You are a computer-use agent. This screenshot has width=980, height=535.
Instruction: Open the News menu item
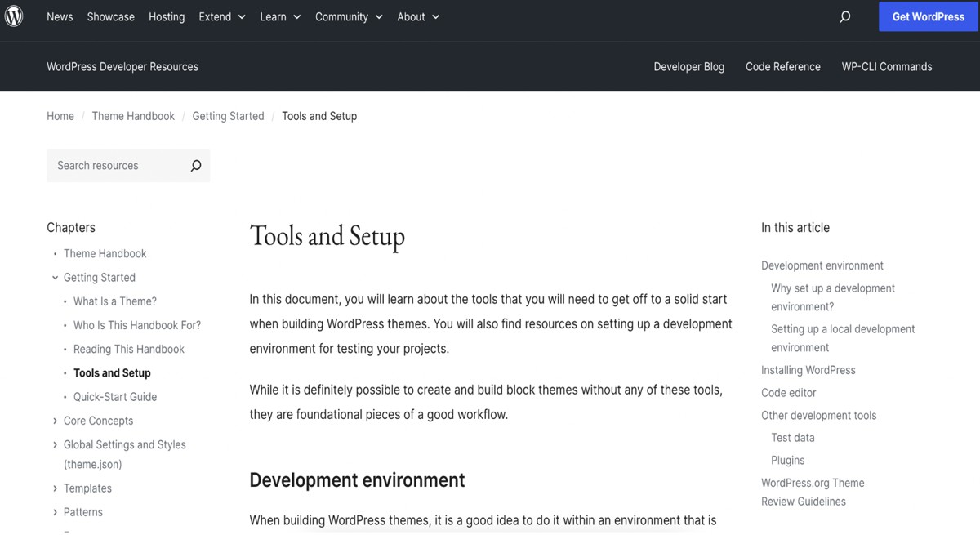point(60,16)
